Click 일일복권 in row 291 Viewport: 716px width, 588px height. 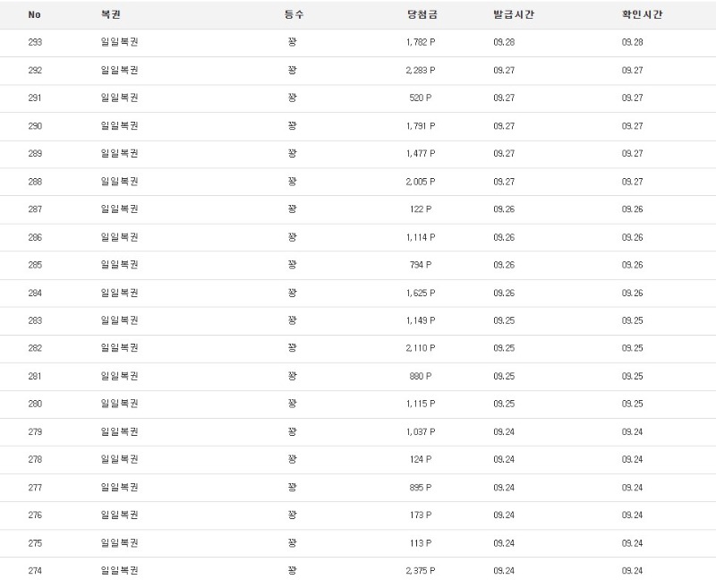click(119, 98)
